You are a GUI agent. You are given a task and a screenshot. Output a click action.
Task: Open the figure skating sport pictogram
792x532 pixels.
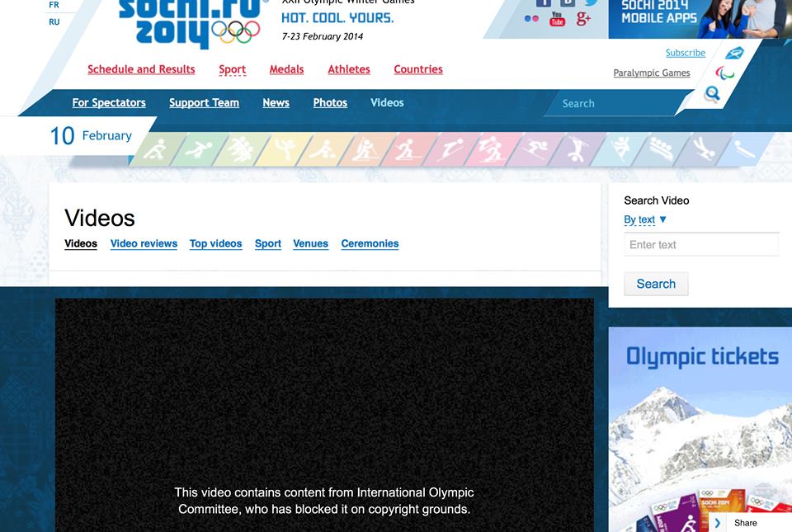click(283, 149)
